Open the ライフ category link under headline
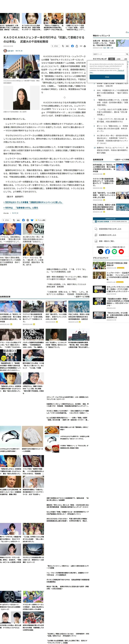 click(x=18, y=51)
